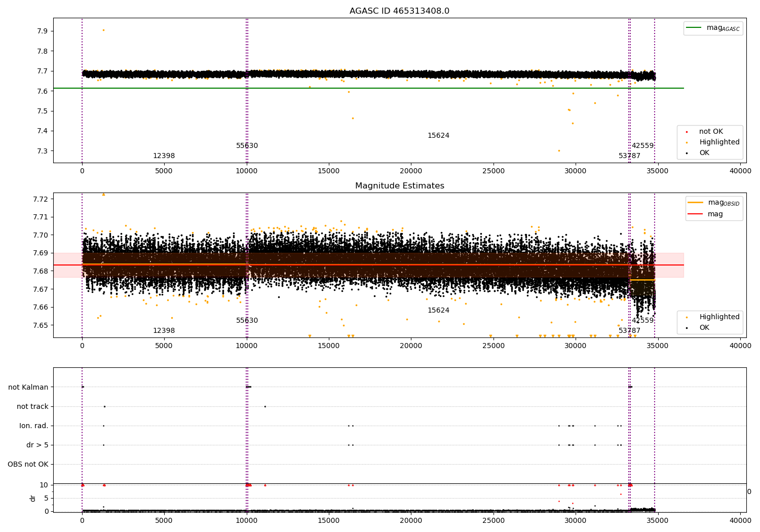
Task: Click the dr axis tick label 5
Action: (46, 499)
